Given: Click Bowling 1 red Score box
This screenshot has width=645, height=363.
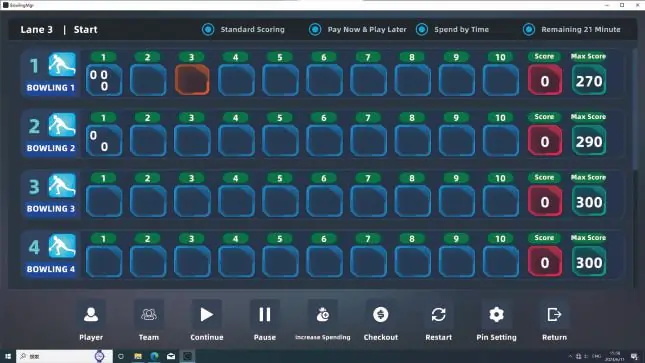Looking at the screenshot, I should [x=545, y=80].
